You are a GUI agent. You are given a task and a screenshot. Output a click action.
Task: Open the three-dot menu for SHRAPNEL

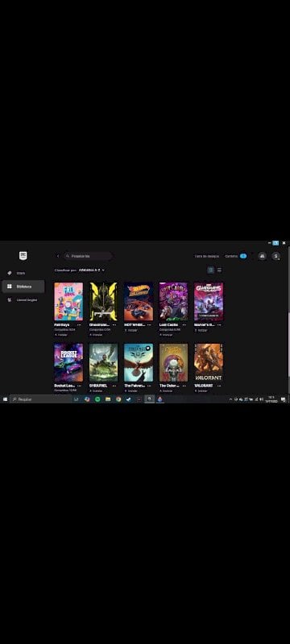coord(114,386)
